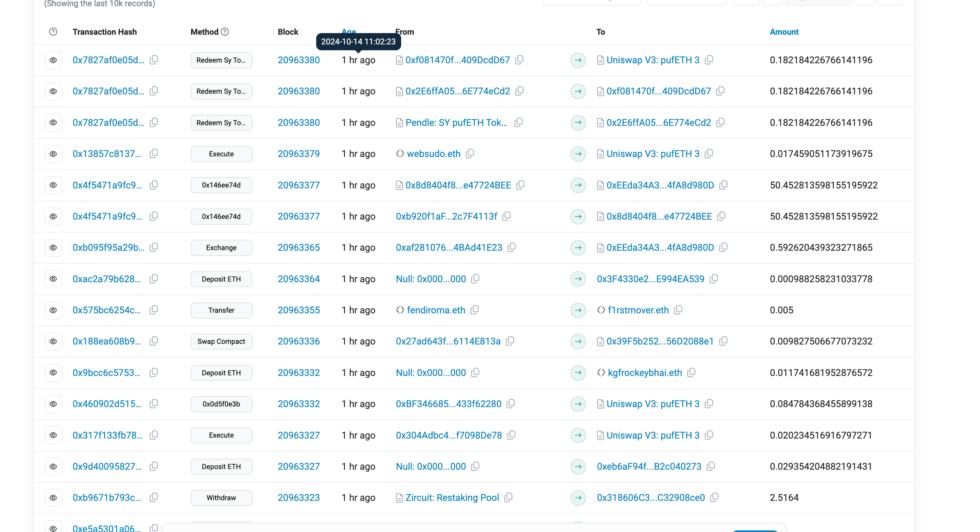980x532 pixels.
Task: Filter by Swap Compact method badge
Action: [221, 341]
